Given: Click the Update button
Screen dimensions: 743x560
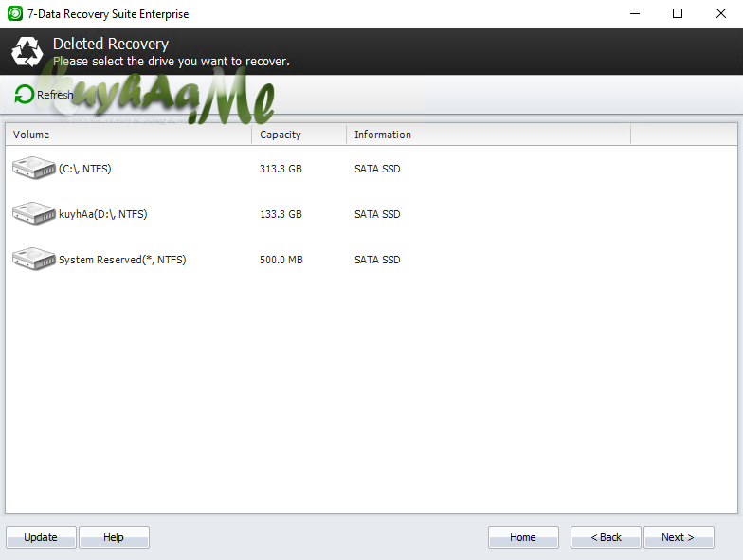Looking at the screenshot, I should click(41, 537).
